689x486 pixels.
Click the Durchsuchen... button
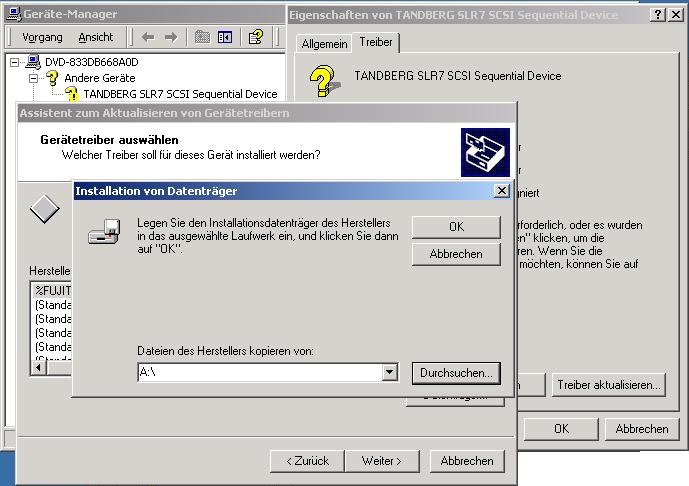456,373
